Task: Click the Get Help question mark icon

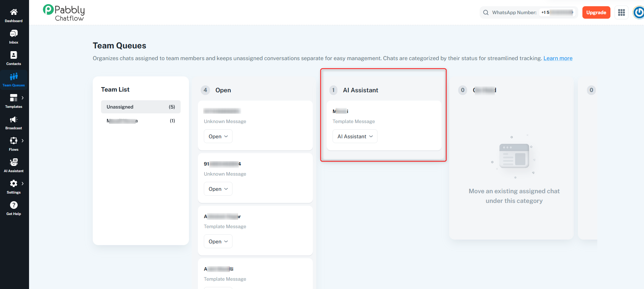Action: coord(14,205)
